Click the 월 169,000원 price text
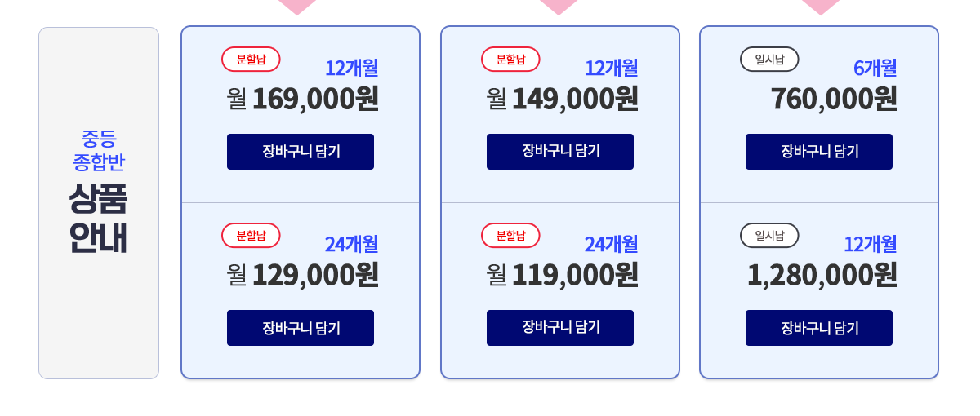The height and width of the screenshot is (416, 980). click(x=303, y=99)
